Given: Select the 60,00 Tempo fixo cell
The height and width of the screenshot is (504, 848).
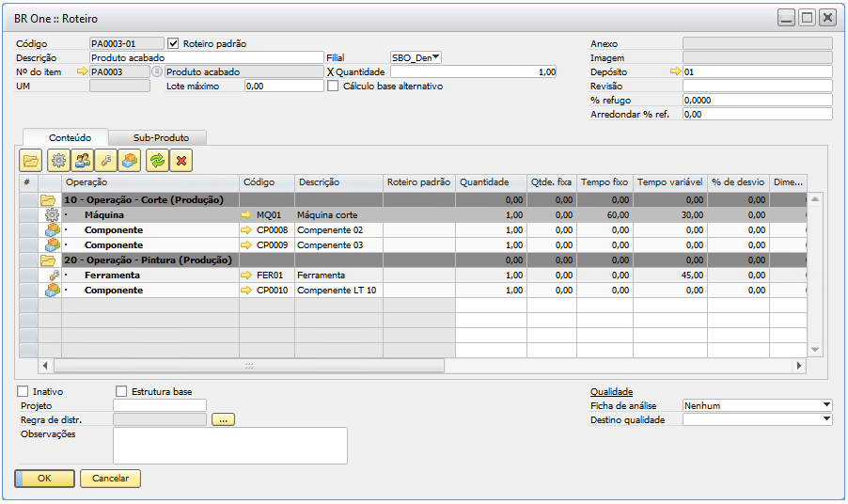Looking at the screenshot, I should [605, 214].
